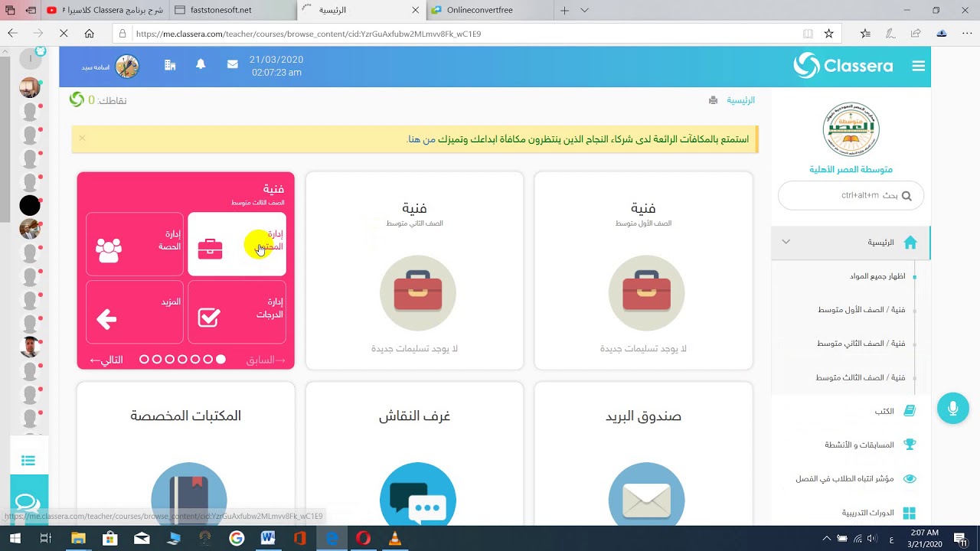Collapse the الرئيسية sidebar section chevron
This screenshot has width=980, height=551.
[x=786, y=242]
